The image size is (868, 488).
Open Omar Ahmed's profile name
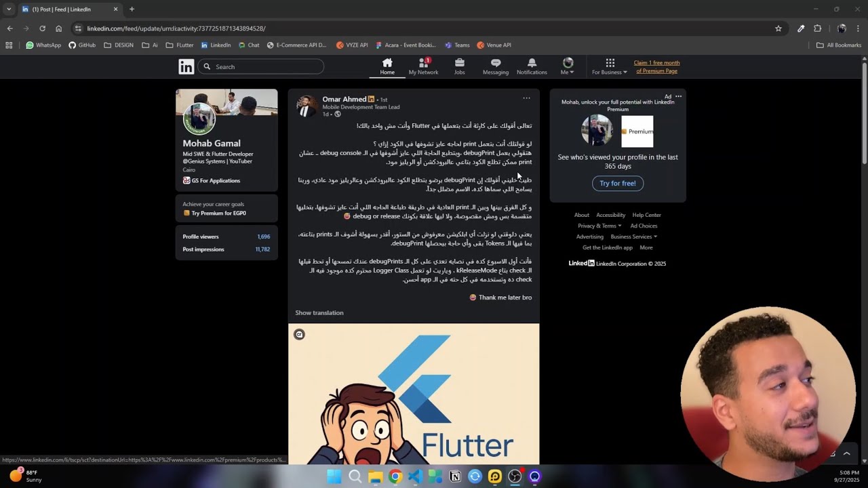(344, 99)
